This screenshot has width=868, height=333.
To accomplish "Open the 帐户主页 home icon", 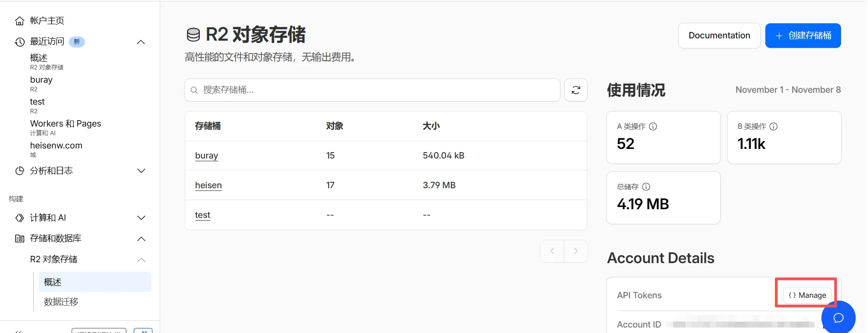I will tap(20, 21).
